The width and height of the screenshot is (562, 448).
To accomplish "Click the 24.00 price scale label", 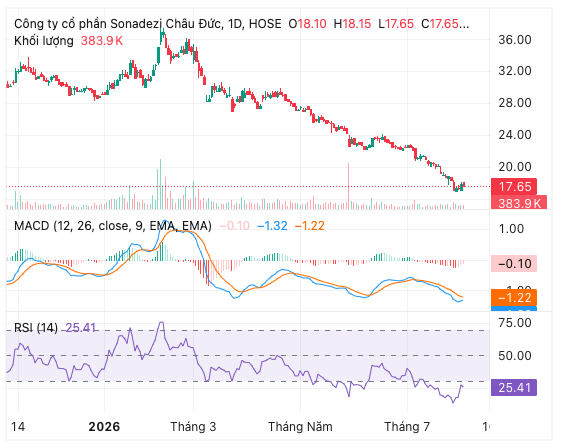I will point(515,135).
